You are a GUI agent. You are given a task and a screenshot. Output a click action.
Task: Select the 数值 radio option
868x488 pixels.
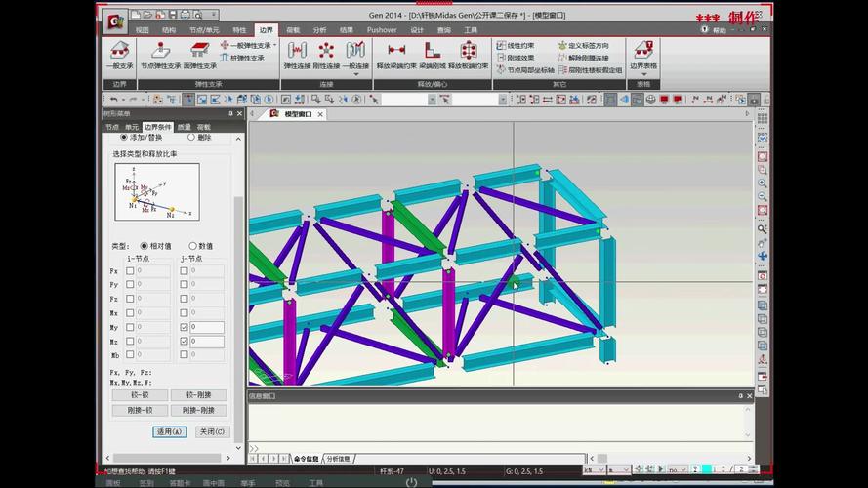tap(192, 246)
